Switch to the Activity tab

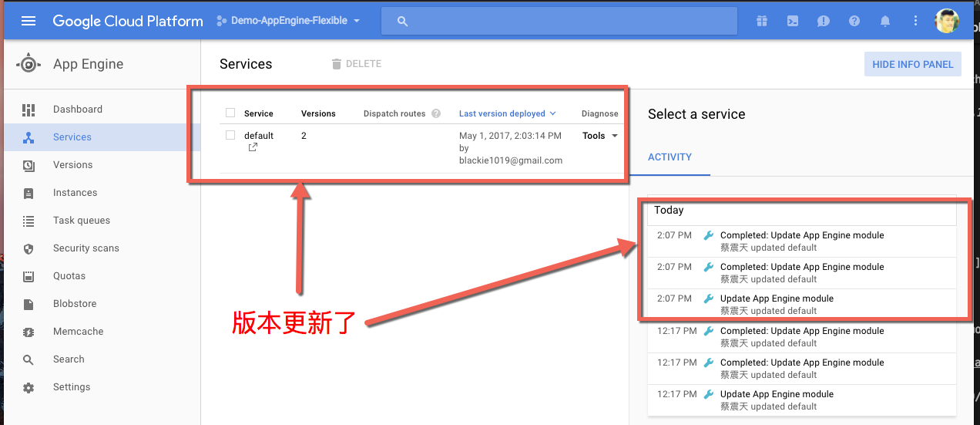670,157
